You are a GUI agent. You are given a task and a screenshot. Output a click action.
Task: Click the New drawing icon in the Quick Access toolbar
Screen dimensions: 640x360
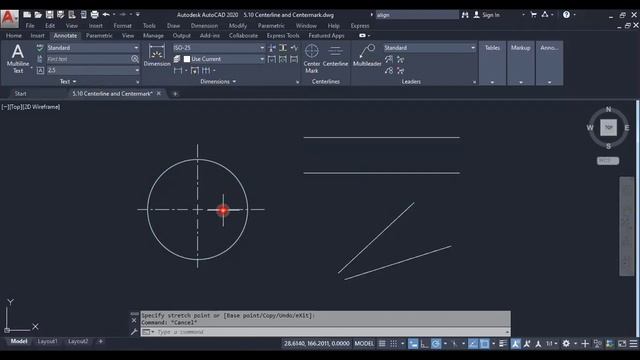[27, 15]
